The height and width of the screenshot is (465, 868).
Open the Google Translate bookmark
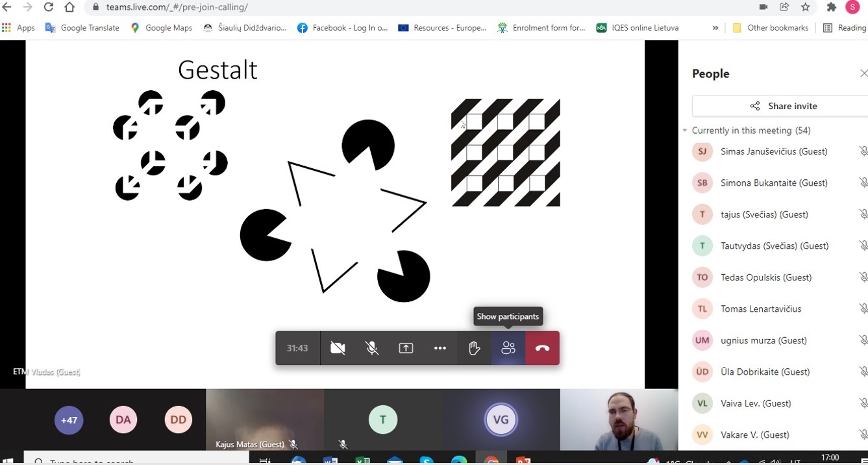click(82, 28)
